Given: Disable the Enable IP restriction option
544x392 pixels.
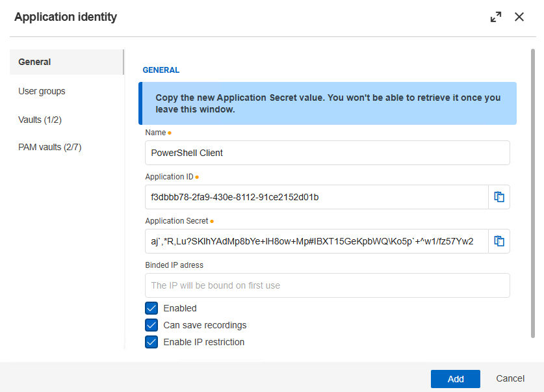Looking at the screenshot, I should click(151, 342).
